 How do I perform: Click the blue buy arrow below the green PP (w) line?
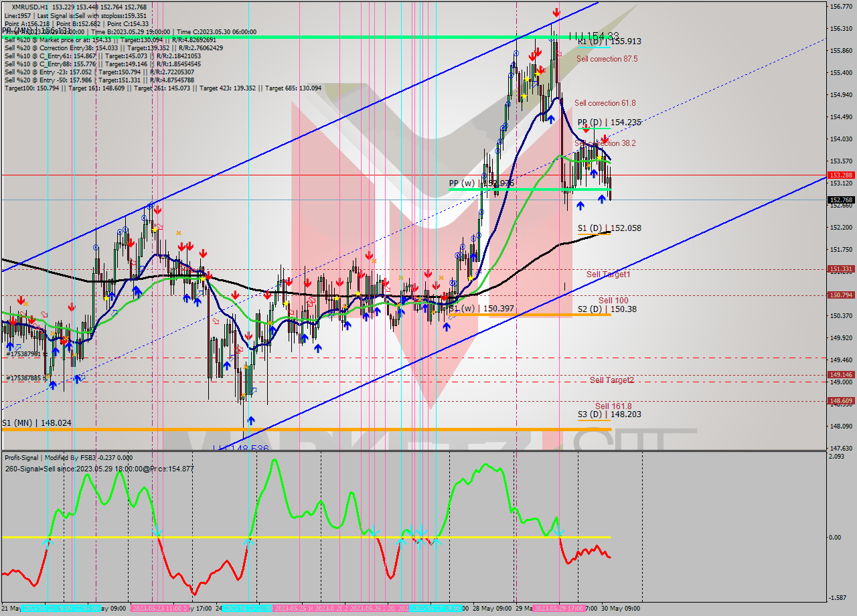[x=602, y=199]
